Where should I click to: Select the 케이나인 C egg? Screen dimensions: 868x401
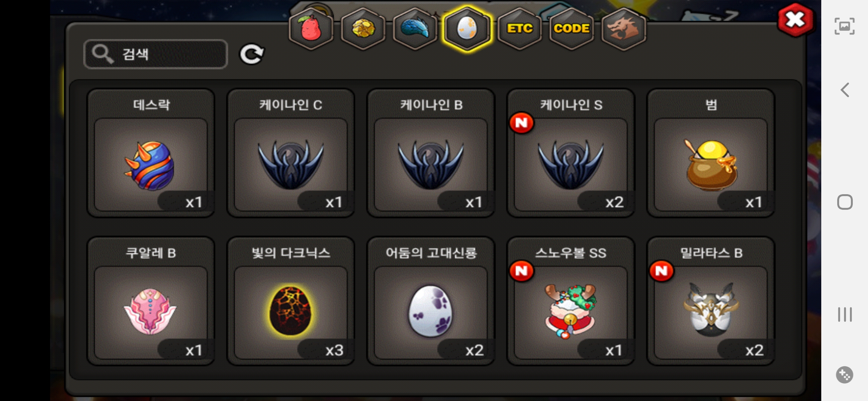(291, 153)
